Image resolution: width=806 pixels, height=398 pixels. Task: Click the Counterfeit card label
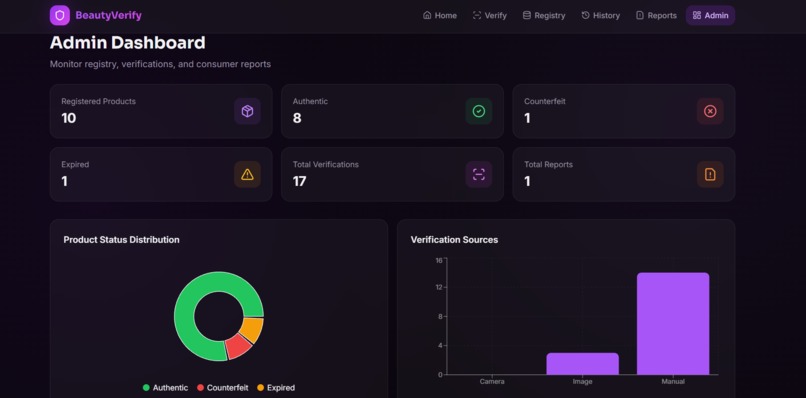click(x=545, y=101)
